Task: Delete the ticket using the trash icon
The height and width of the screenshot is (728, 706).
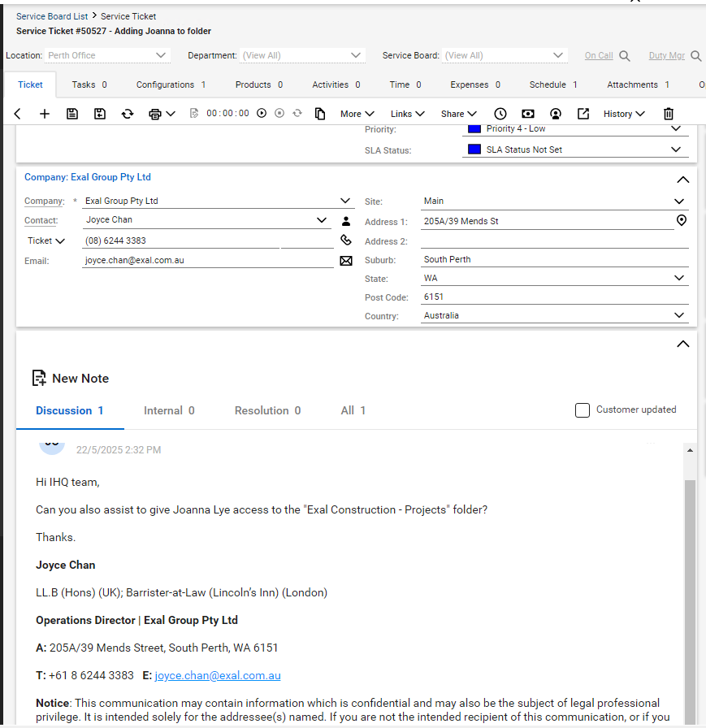Action: [x=669, y=114]
